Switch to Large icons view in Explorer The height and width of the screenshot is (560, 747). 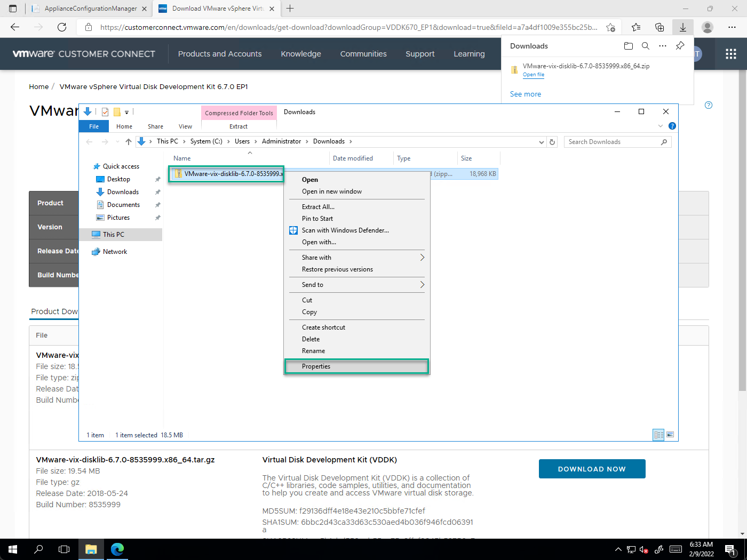670,435
